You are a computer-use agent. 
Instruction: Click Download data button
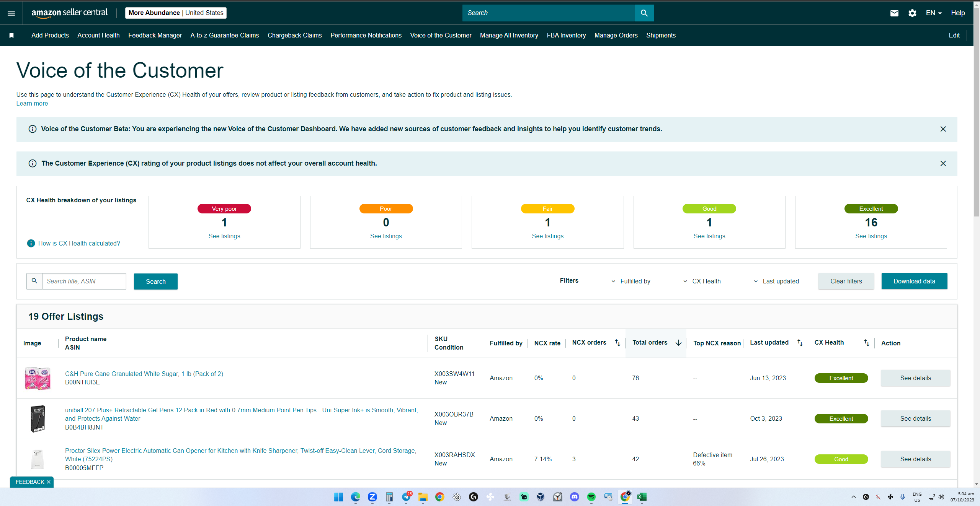pos(914,281)
